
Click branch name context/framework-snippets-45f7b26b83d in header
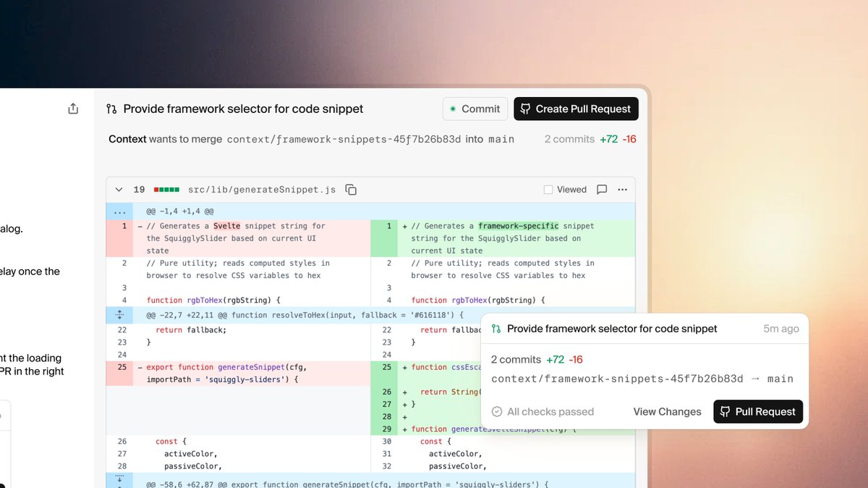(344, 139)
